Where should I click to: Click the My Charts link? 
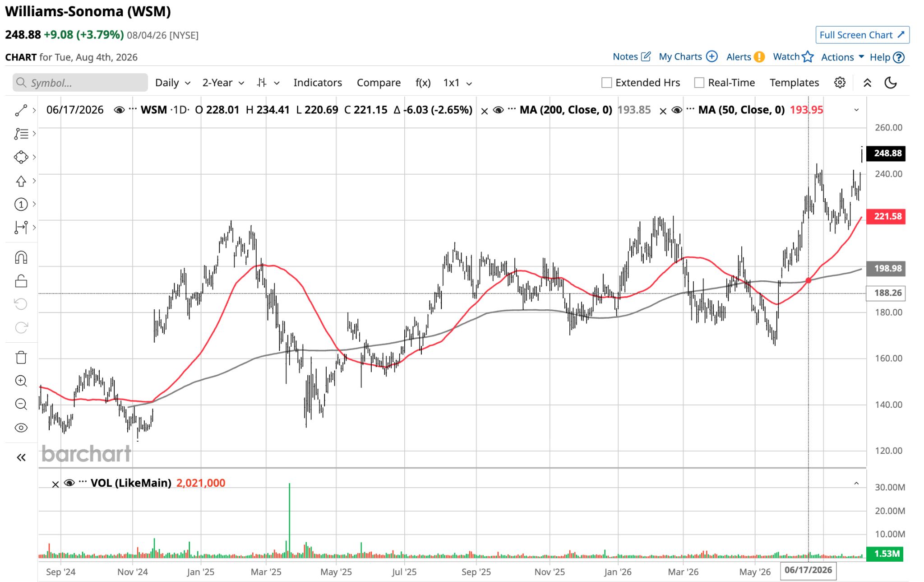point(680,56)
